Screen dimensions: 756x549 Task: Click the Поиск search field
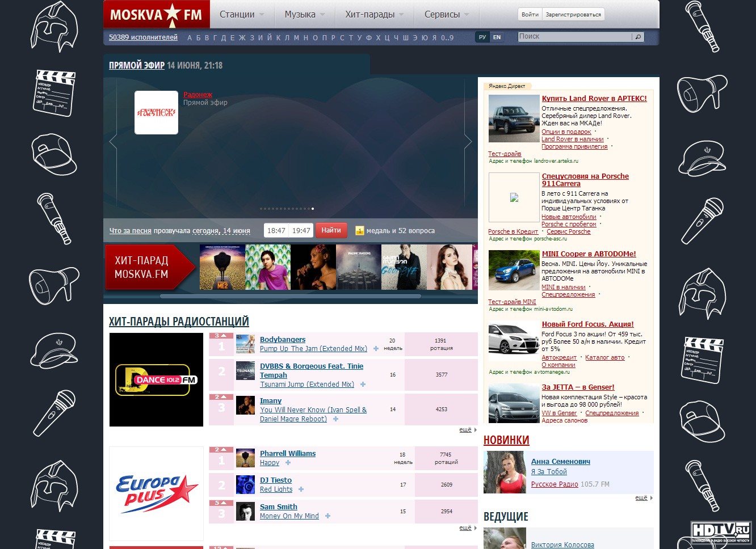pyautogui.click(x=575, y=37)
